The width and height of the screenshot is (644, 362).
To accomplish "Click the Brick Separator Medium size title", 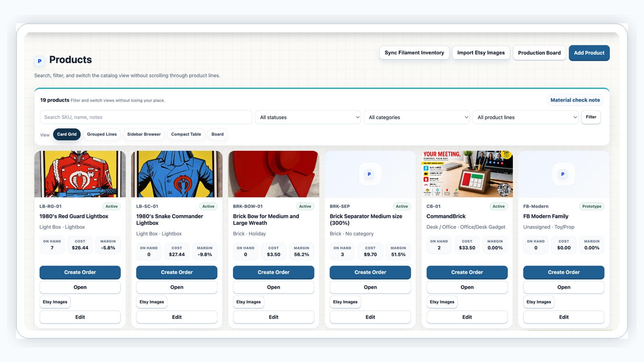I will click(x=366, y=220).
